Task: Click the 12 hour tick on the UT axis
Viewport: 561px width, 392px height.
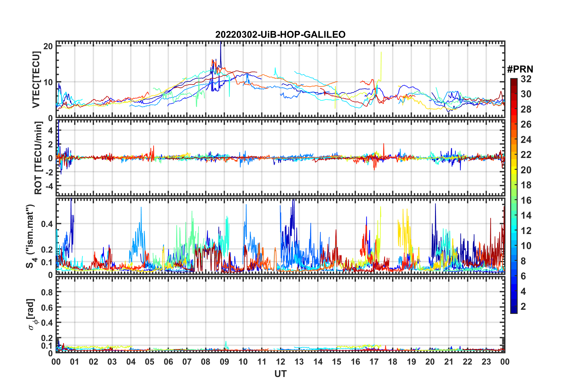Action: point(280,362)
